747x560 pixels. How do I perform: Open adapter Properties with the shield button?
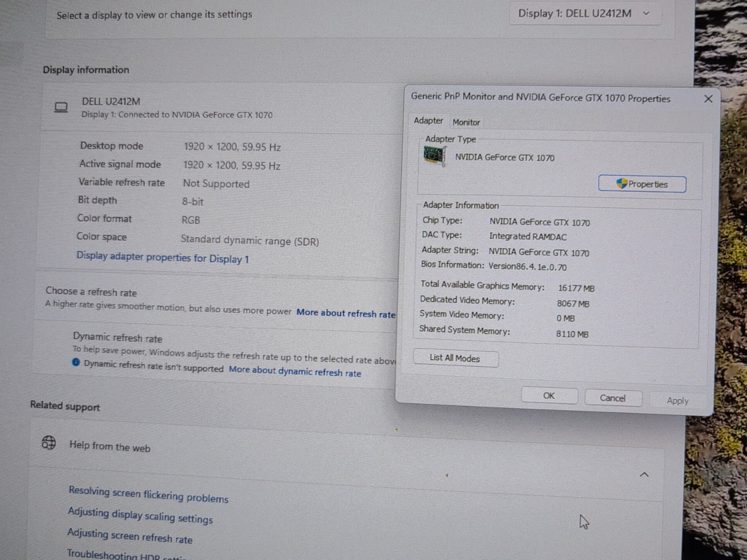click(642, 184)
